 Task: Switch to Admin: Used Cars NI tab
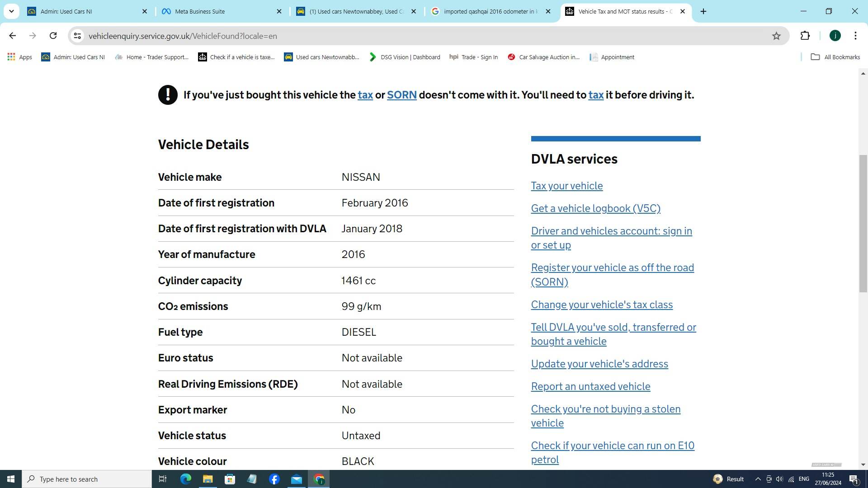click(x=88, y=11)
